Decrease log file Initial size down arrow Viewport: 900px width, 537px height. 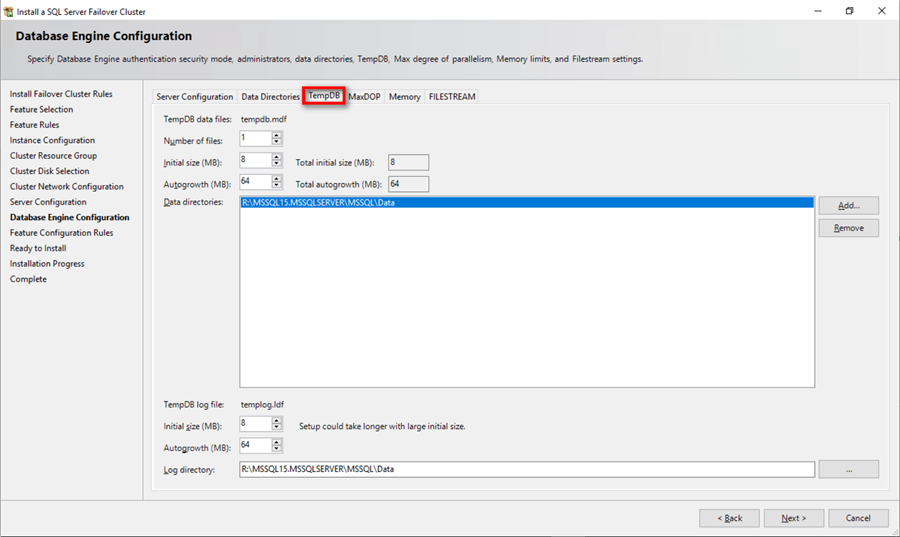(x=277, y=427)
